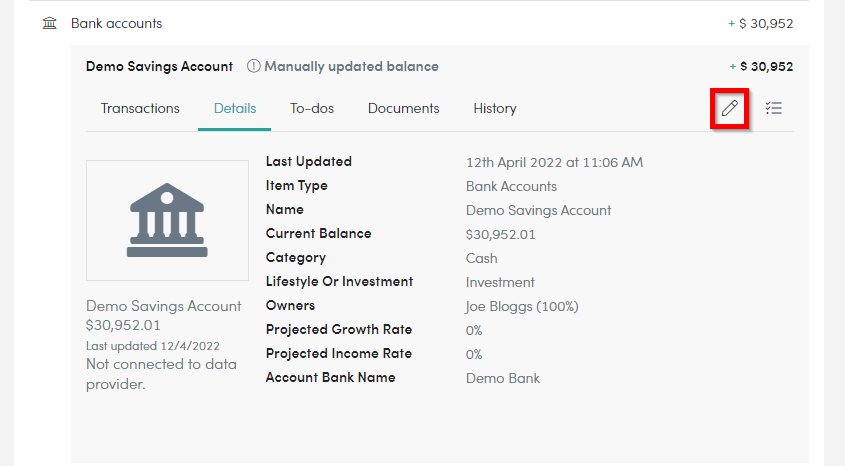Click Demo Savings Account caption under thumbnail
Viewport: 845px width, 466px height.
pyautogui.click(x=164, y=306)
